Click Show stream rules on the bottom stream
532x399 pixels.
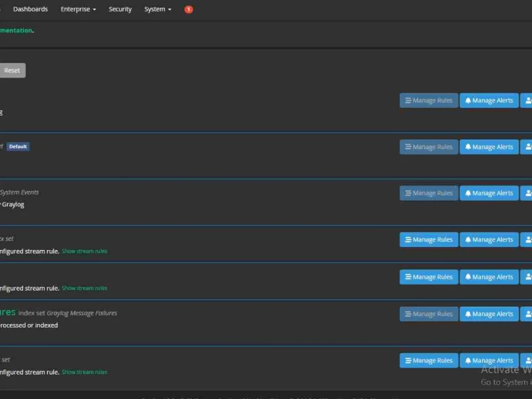(84, 372)
